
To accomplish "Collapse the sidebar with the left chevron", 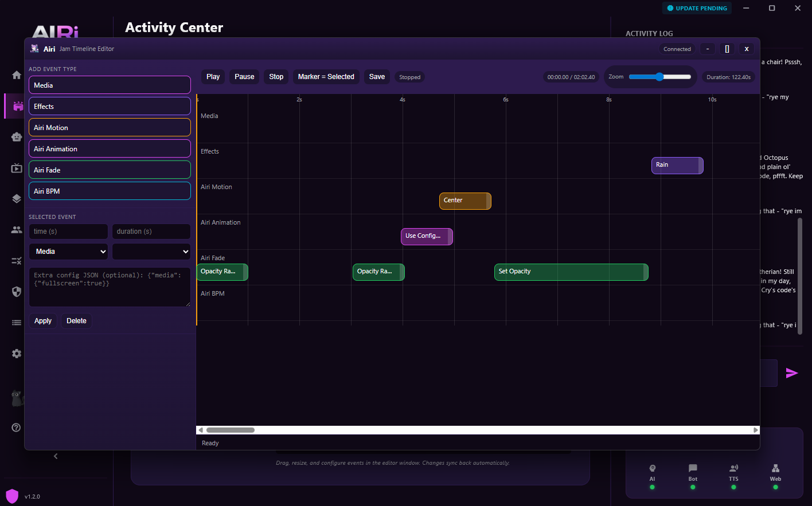I will pos(56,456).
